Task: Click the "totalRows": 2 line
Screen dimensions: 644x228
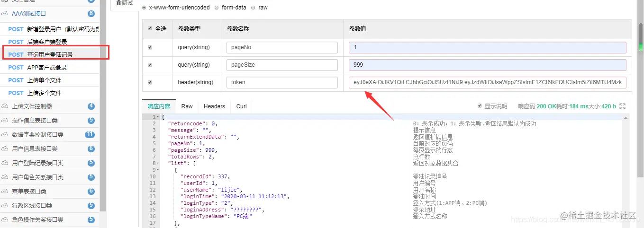Action: (191, 157)
